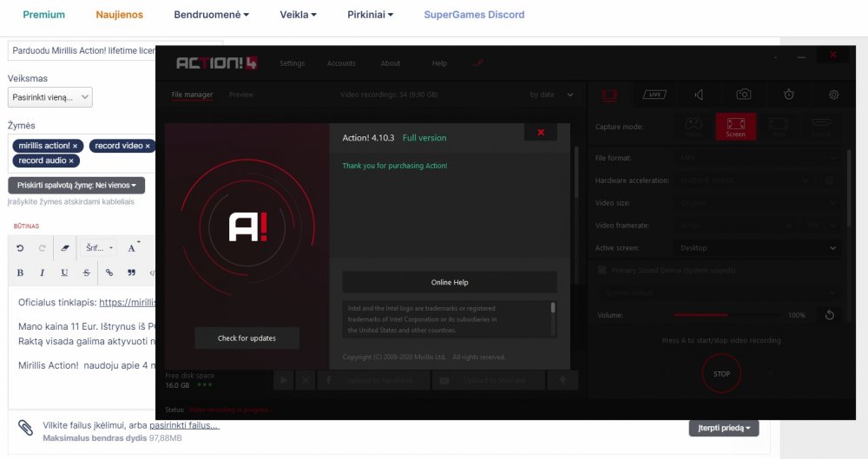
Task: Open the text size A dropdown
Action: pyautogui.click(x=133, y=248)
